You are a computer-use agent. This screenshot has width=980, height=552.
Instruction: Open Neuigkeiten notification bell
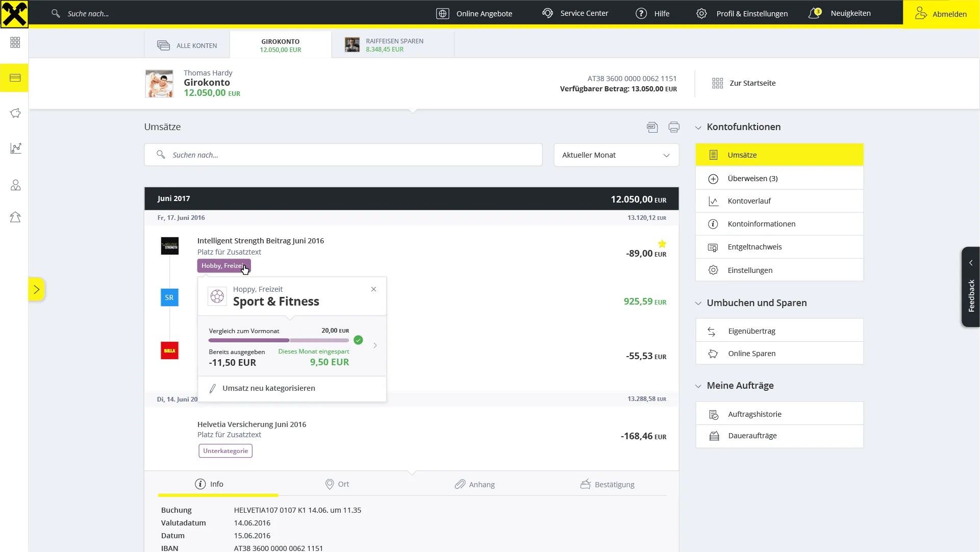pyautogui.click(x=814, y=13)
